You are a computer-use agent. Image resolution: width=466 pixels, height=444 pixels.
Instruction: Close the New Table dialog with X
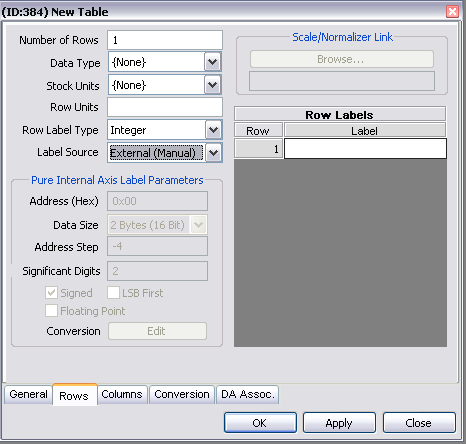click(x=452, y=12)
